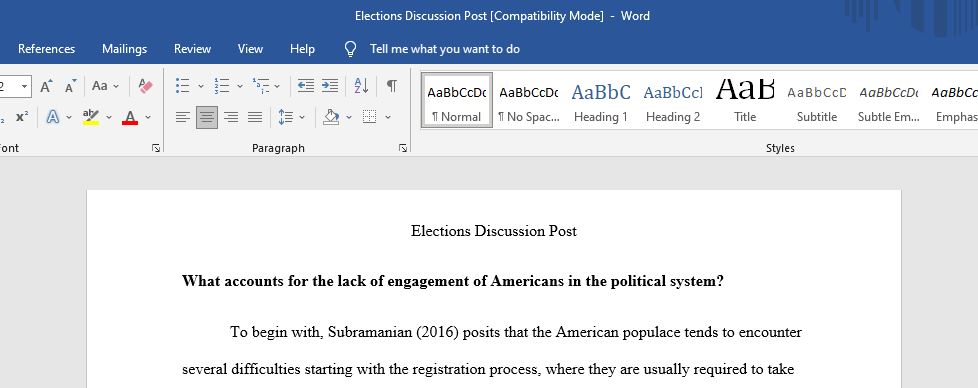Viewport: 978px width, 388px height.
Task: Open the Mailings tab
Action: point(125,49)
